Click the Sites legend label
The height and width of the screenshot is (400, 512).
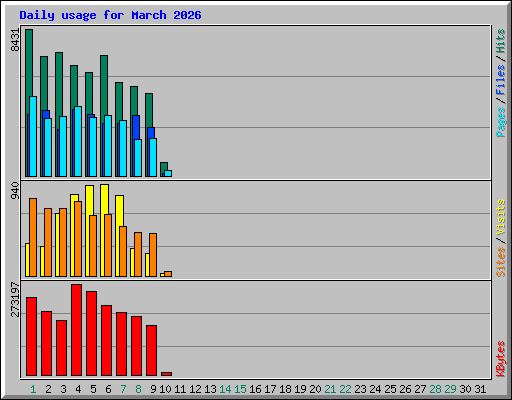click(501, 262)
